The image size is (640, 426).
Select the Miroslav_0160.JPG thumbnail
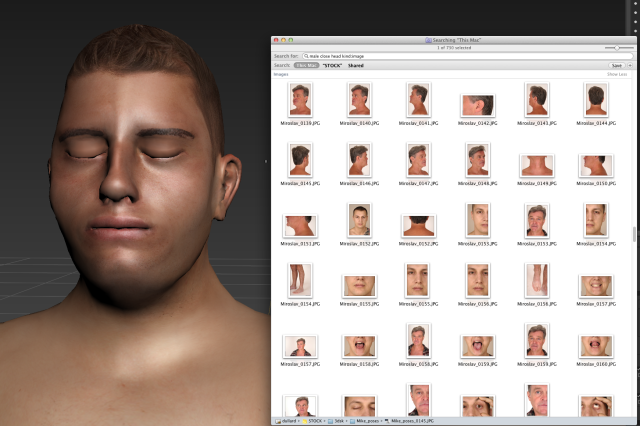click(x=596, y=346)
